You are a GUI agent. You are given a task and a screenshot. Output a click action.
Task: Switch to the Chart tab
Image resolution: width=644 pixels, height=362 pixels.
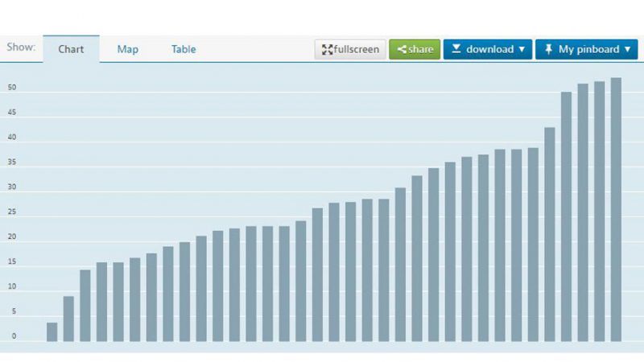pos(71,50)
